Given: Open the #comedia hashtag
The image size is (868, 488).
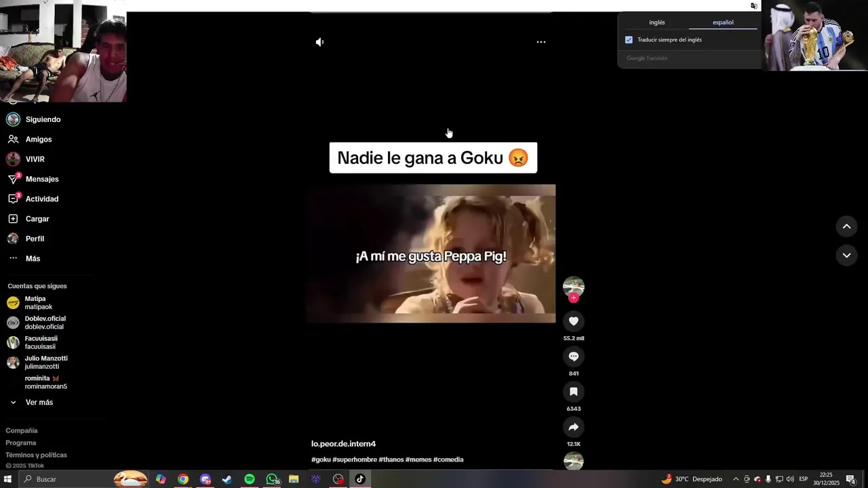Looking at the screenshot, I should [x=448, y=460].
